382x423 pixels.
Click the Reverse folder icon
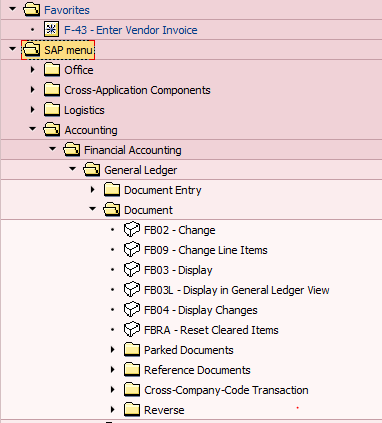click(x=132, y=410)
